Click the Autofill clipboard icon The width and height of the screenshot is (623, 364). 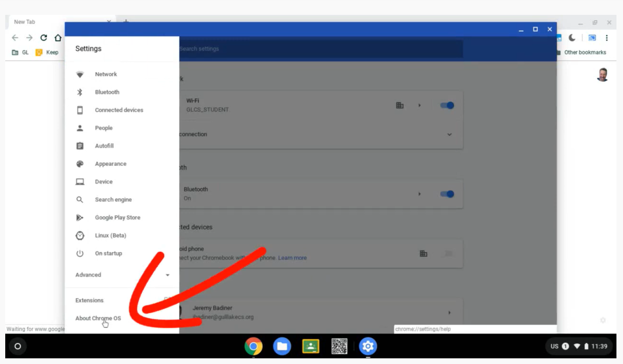click(80, 146)
